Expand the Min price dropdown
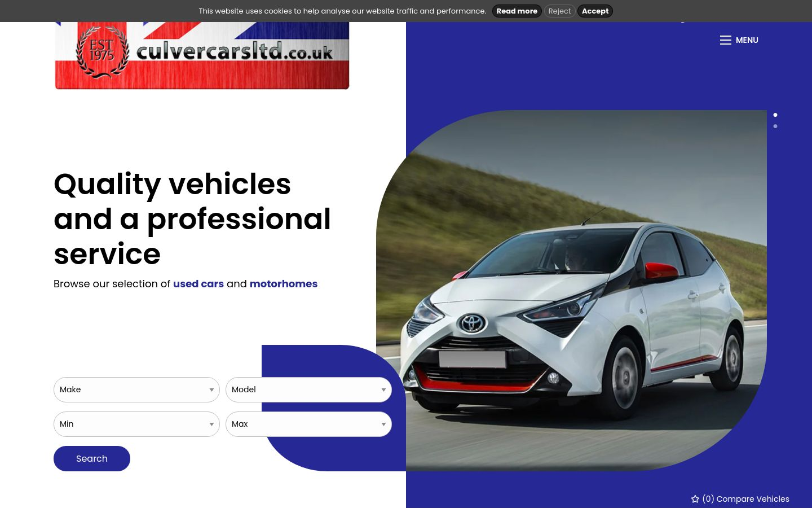 tap(136, 424)
